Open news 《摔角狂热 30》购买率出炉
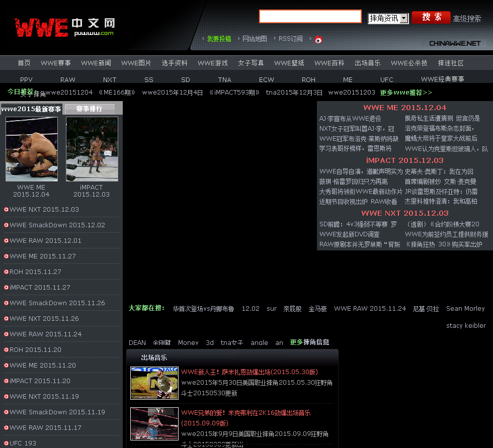Screen dimensions: 493x448 pos(443,244)
